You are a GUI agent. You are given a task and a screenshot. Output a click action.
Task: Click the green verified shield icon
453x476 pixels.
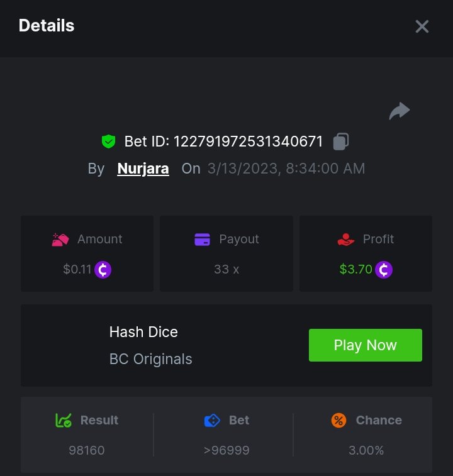(x=109, y=141)
